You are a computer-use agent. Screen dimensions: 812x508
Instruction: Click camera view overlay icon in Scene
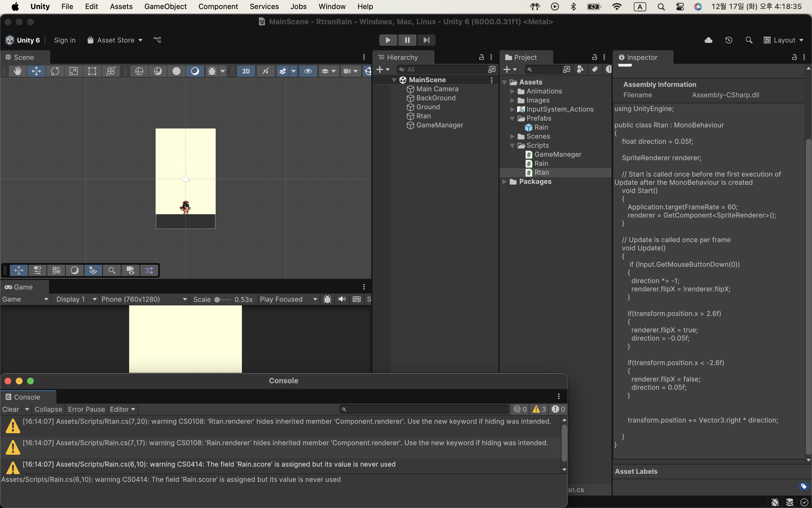[x=130, y=270]
